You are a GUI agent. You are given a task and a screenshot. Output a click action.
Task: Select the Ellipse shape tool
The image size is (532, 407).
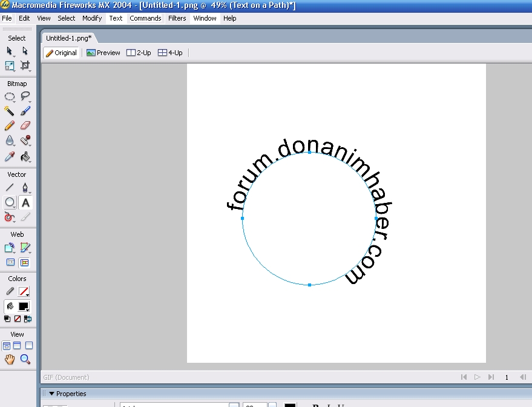tap(10, 203)
